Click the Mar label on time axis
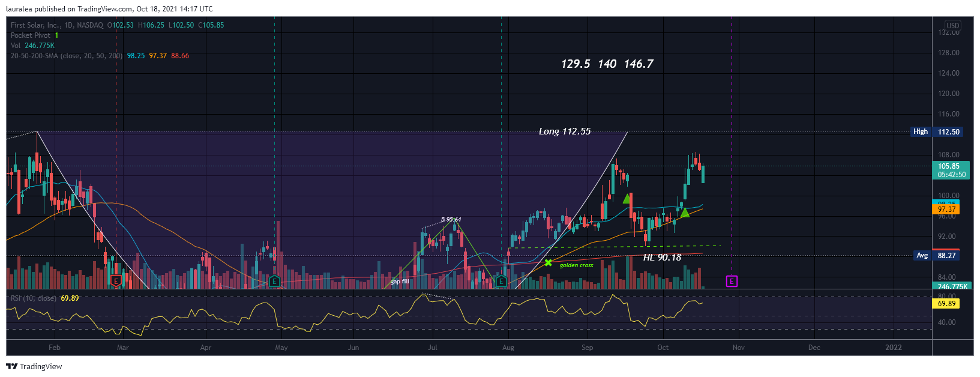The width and height of the screenshot is (980, 377). pos(122,348)
